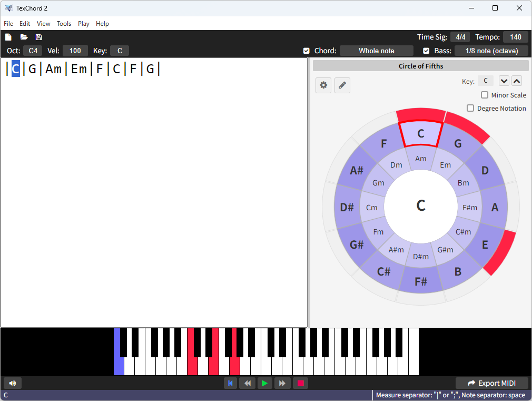
Task: Select the D major segment on the circle
Action: tap(485, 170)
